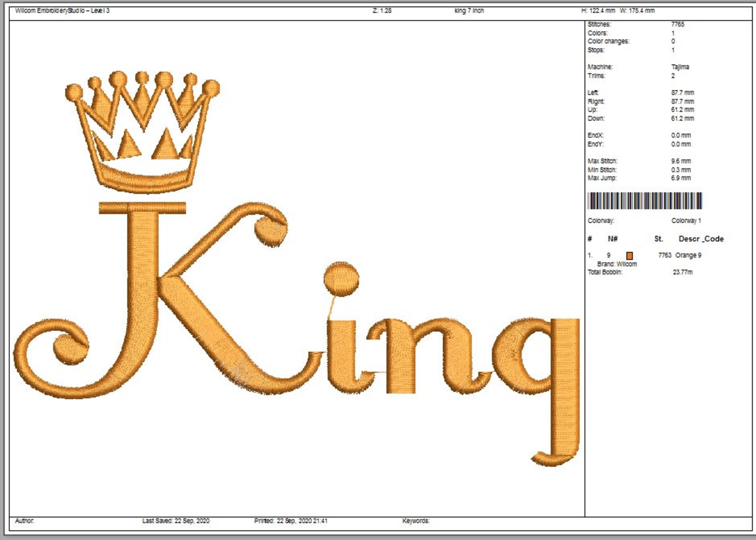The height and width of the screenshot is (540, 756).
Task: Click the Color changes: label
Action: 608,41
